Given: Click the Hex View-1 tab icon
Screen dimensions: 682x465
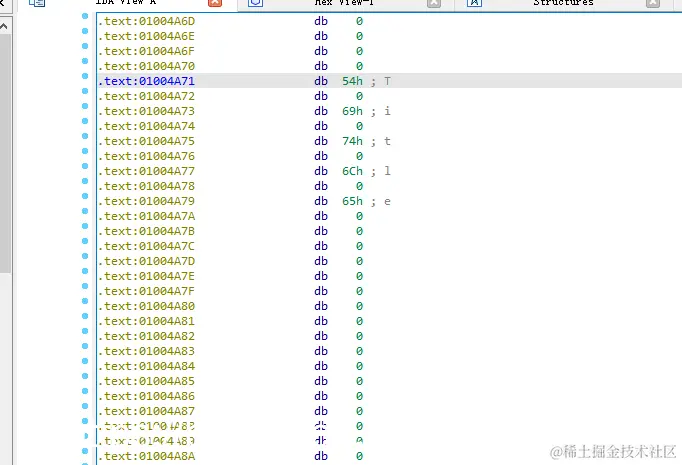Looking at the screenshot, I should coord(255,3).
